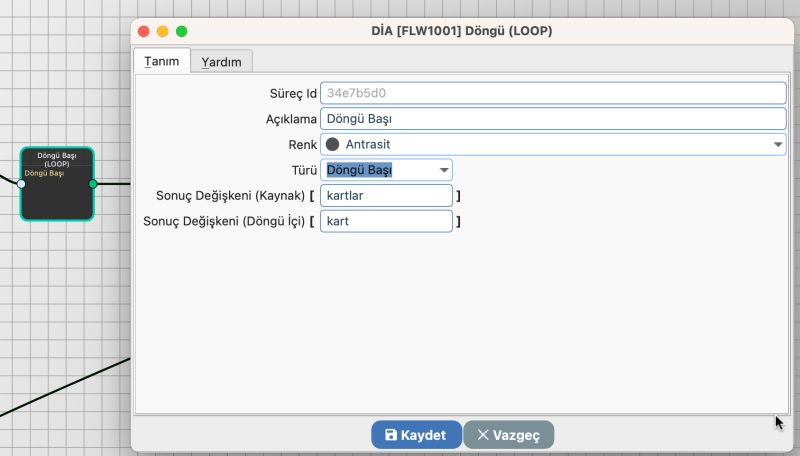Minimize the dialog using the yellow button
The image size is (800, 456).
pyautogui.click(x=163, y=32)
